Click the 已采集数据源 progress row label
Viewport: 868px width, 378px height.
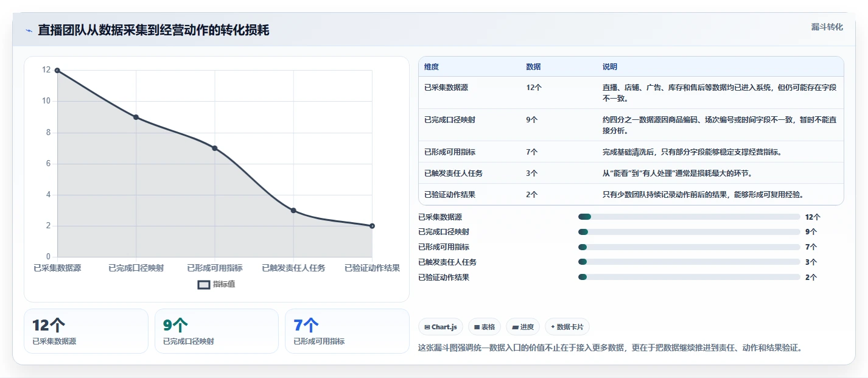(440, 217)
